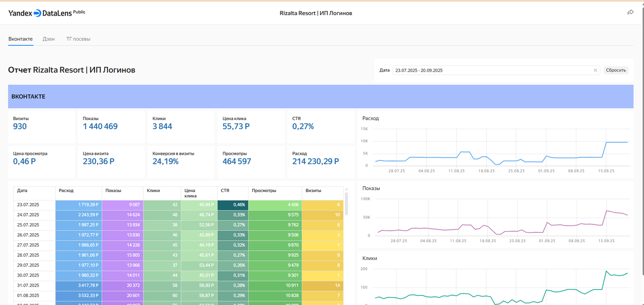The height and width of the screenshot is (305, 644).
Task: Click the CTR 0,27% indicator value
Action: (x=303, y=127)
